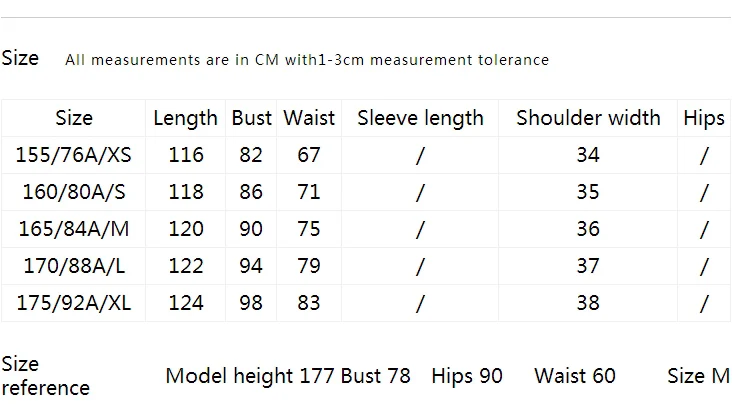The height and width of the screenshot is (404, 732).
Task: Click the Hips column header
Action: (704, 118)
